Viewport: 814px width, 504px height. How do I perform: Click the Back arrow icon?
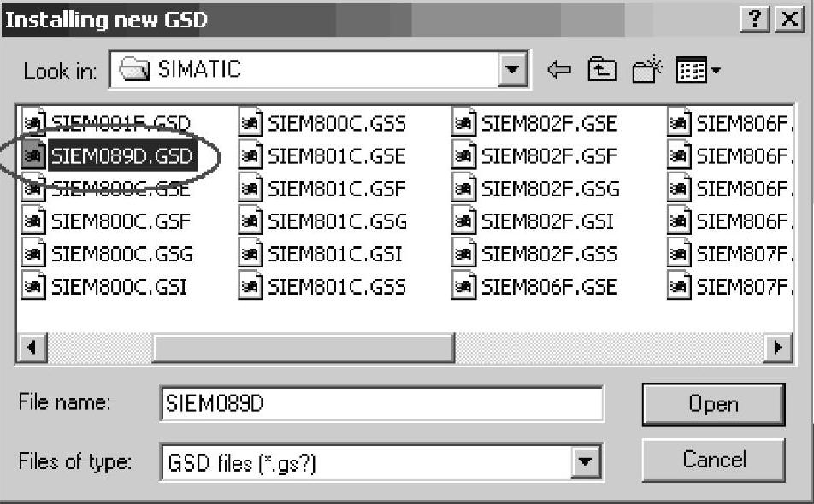point(559,69)
